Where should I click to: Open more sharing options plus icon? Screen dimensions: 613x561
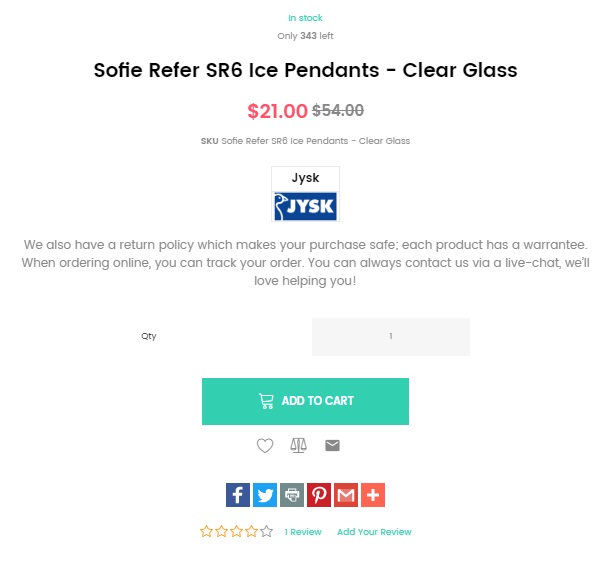tap(373, 495)
